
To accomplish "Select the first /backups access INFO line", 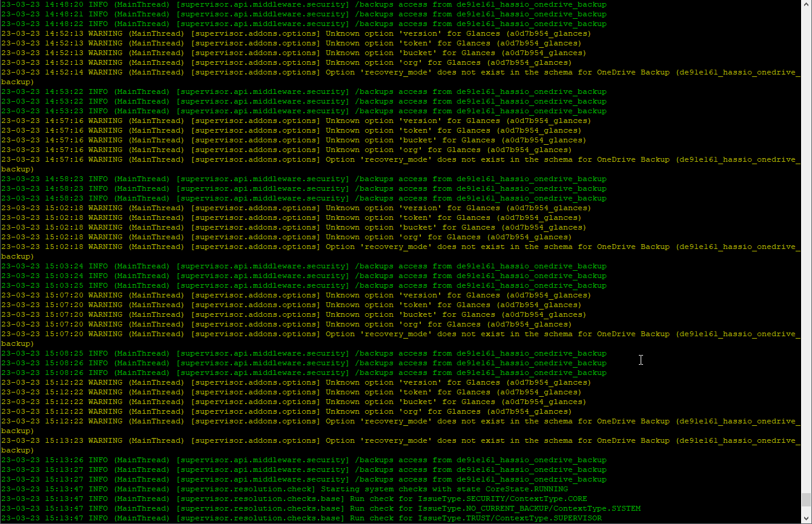I will click(303, 4).
